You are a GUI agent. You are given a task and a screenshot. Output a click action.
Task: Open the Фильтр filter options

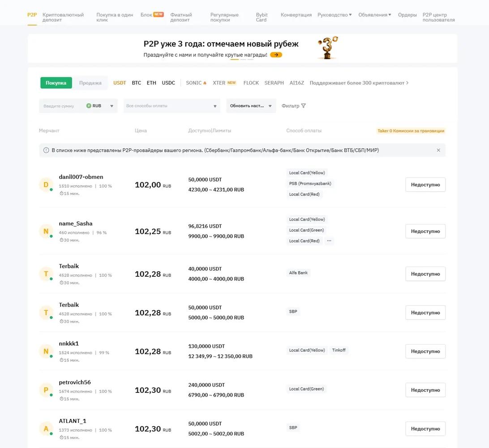point(292,106)
